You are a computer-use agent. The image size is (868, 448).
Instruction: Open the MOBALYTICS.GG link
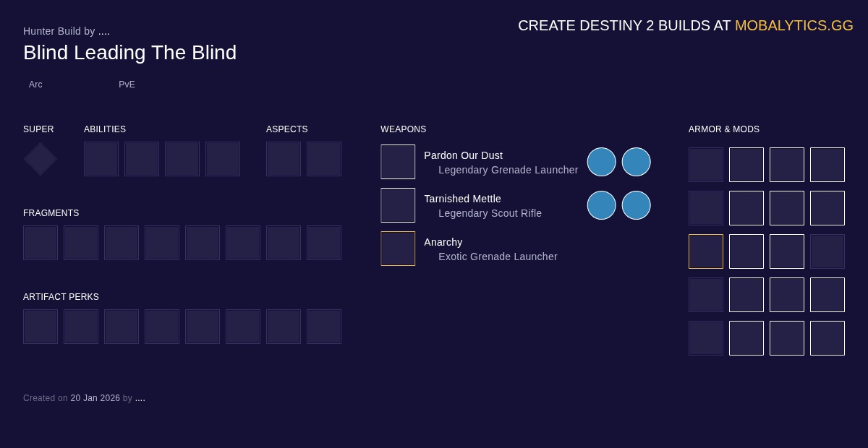pos(794,25)
